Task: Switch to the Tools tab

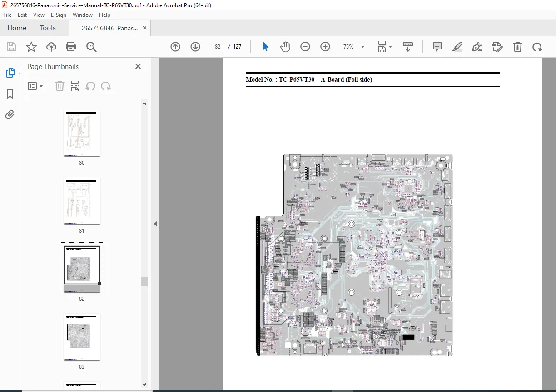Action: pyautogui.click(x=48, y=28)
